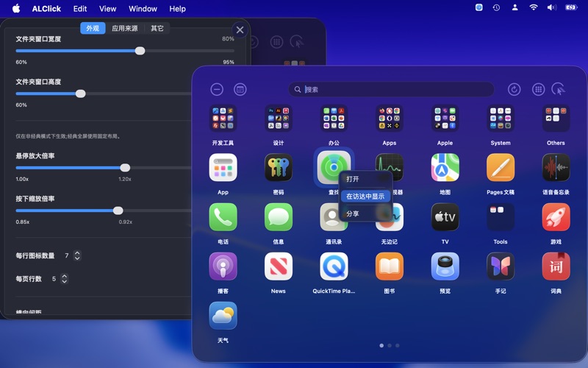The width and height of the screenshot is (588, 368).
Task: Launch the News app
Action: (x=279, y=266)
